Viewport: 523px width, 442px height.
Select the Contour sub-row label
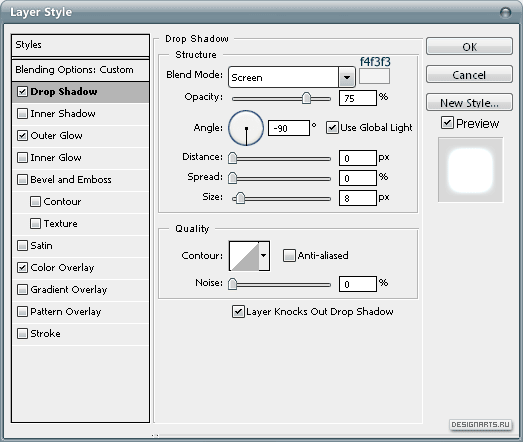[62, 201]
